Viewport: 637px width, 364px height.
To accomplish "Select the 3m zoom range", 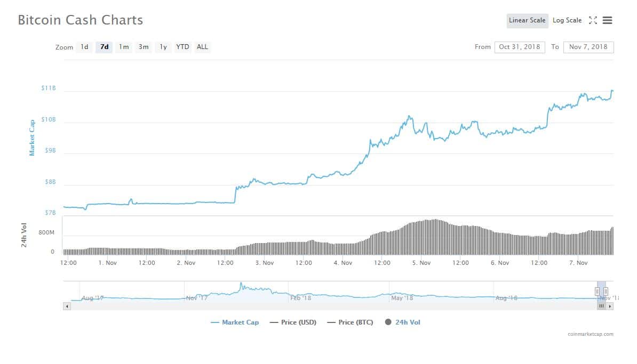I will 144,47.
